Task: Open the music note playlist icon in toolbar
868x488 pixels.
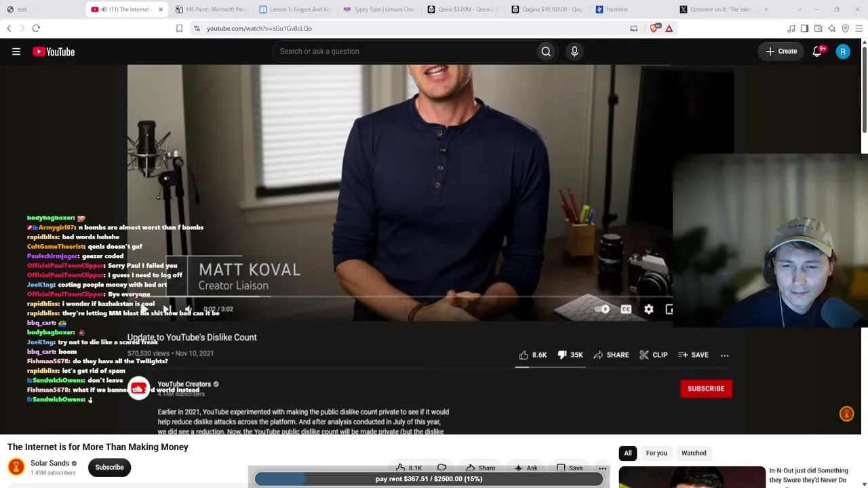Action: click(791, 28)
